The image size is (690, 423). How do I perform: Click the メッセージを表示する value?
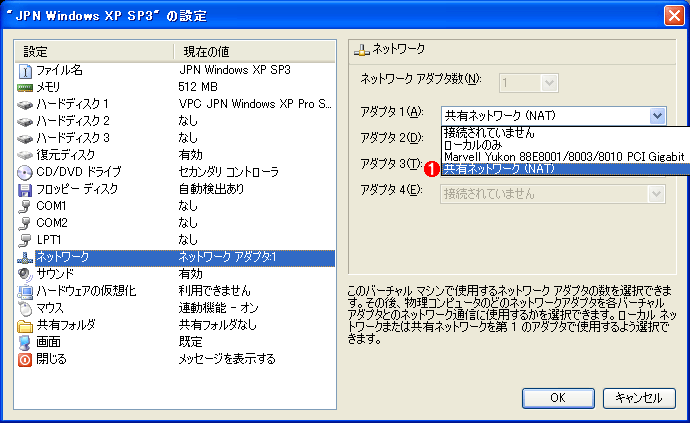pyautogui.click(x=227, y=359)
